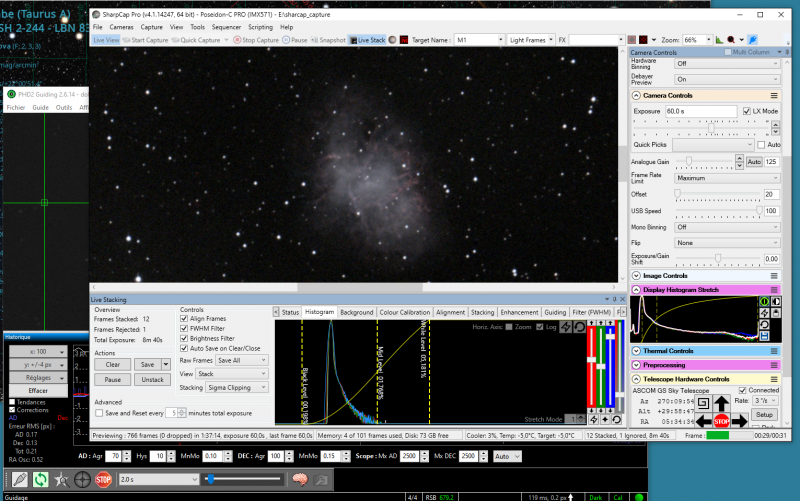800x501 pixels.
Task: Click the PHD2 red STOP icon
Action: 103,480
